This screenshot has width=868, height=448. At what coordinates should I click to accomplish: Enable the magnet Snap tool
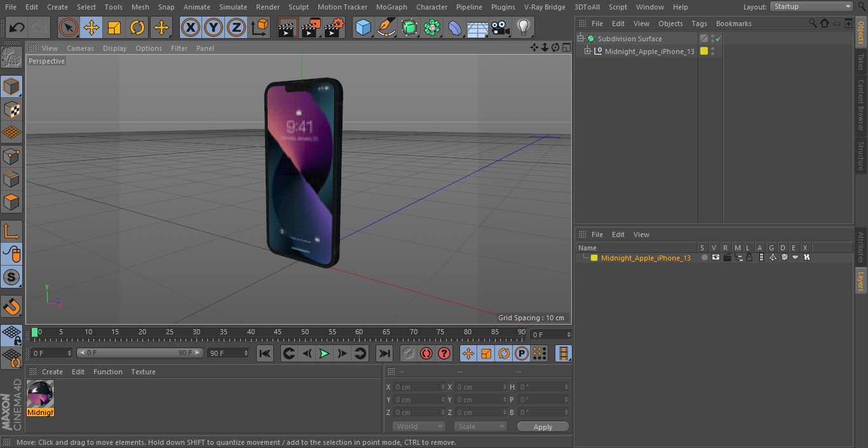coord(11,307)
